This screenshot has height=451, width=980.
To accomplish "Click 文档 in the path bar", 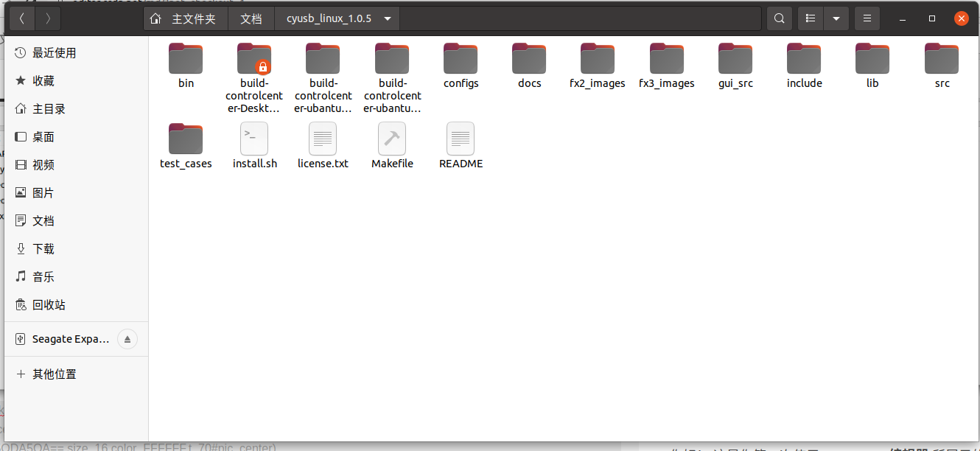I will click(x=251, y=18).
